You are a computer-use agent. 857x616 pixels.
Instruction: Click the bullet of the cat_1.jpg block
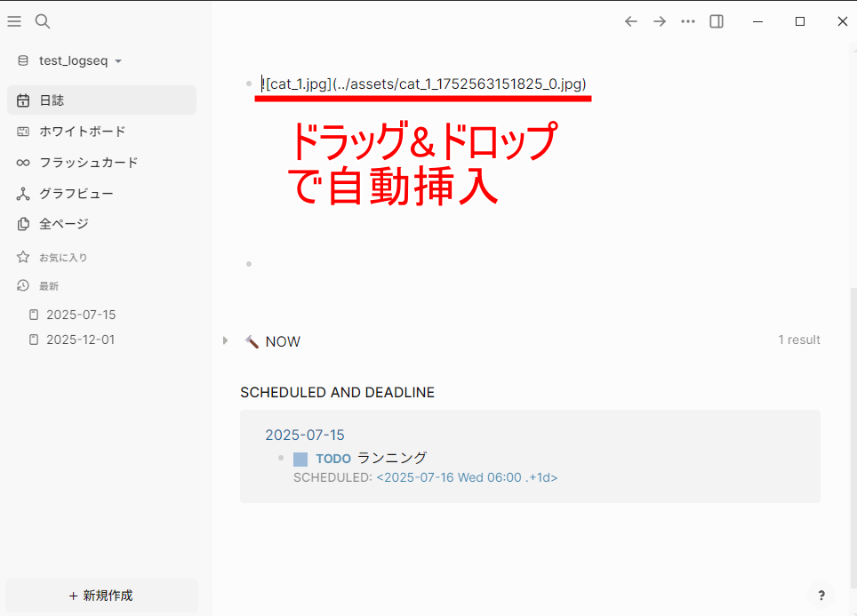point(249,84)
